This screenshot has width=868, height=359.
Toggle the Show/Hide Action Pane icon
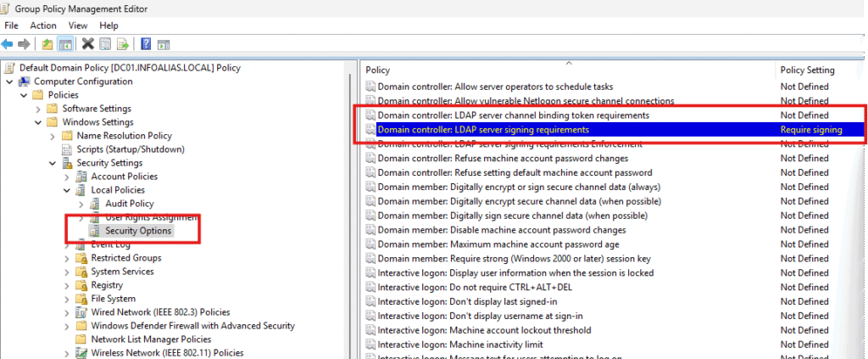point(163,44)
